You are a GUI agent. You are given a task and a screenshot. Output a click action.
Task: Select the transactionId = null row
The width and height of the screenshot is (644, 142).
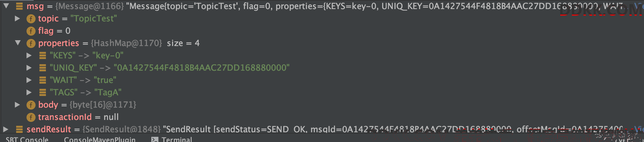322,117
